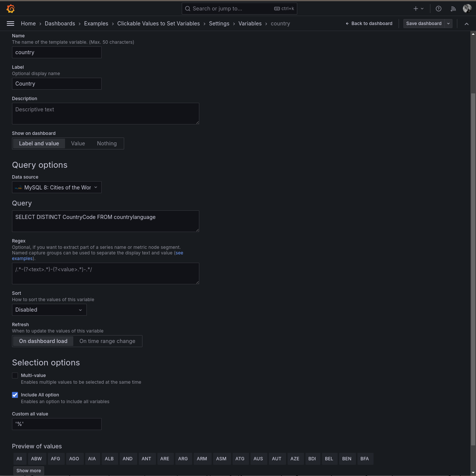
Task: Open the Data source dropdown
Action: (x=56, y=187)
